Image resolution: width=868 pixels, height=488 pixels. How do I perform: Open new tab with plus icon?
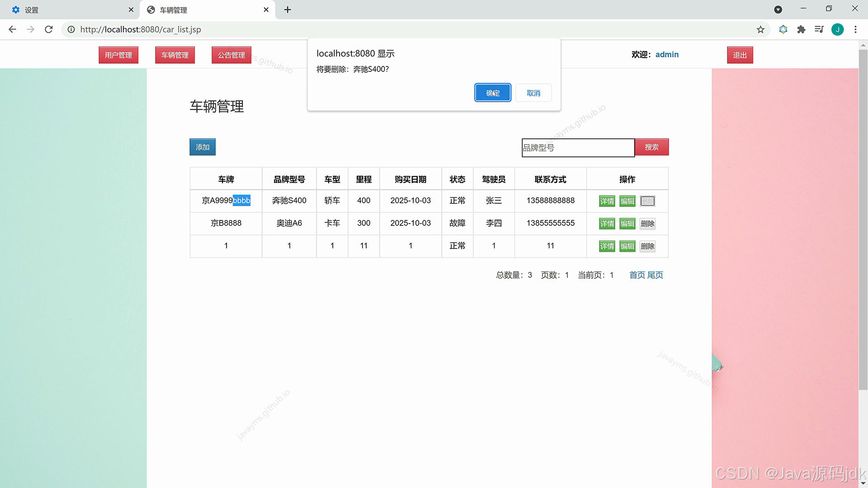(288, 9)
